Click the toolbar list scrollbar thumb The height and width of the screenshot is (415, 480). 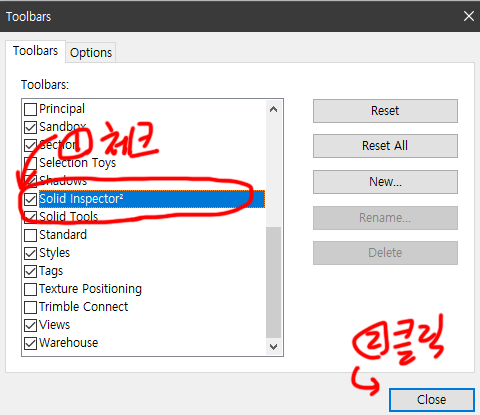click(273, 282)
